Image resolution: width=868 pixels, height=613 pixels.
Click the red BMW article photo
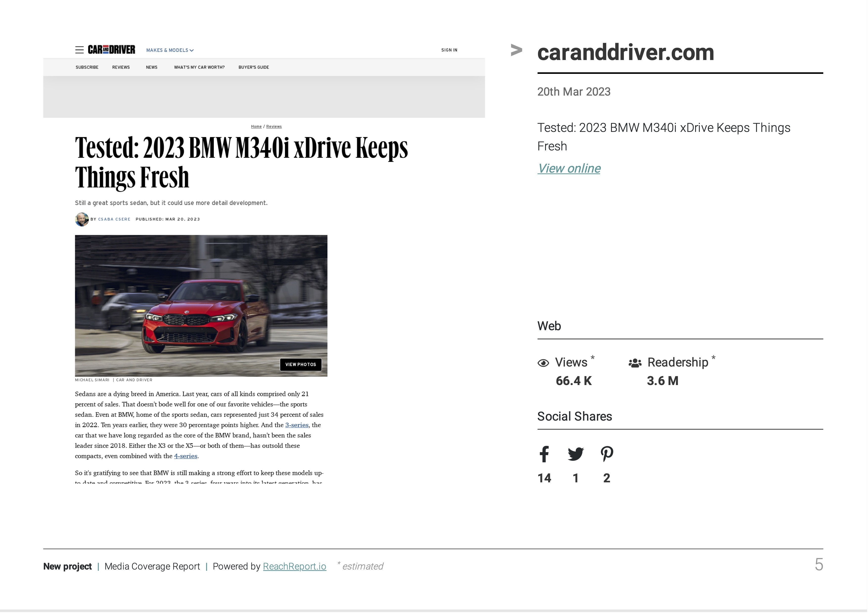coord(201,306)
